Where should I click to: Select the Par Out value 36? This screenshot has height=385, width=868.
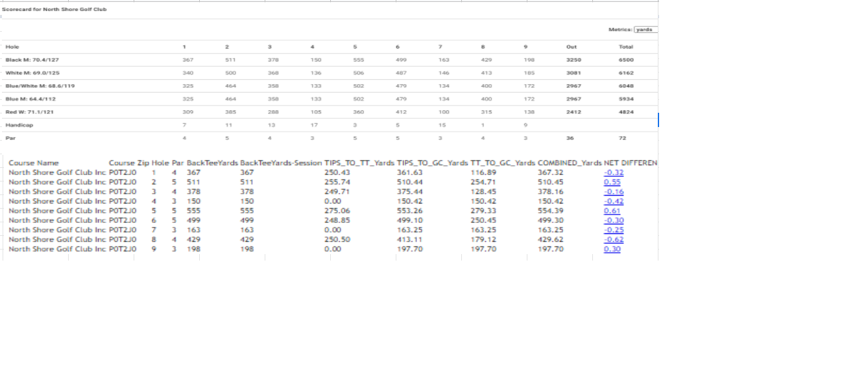pyautogui.click(x=569, y=137)
